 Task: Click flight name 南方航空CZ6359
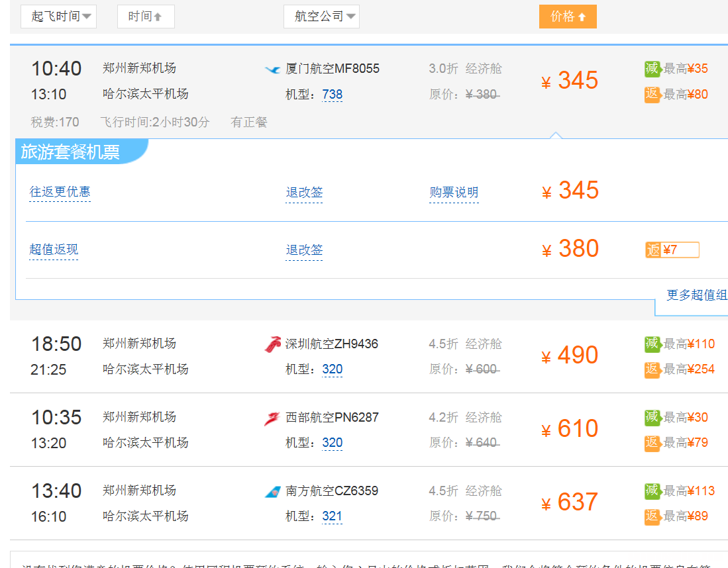coord(331,491)
